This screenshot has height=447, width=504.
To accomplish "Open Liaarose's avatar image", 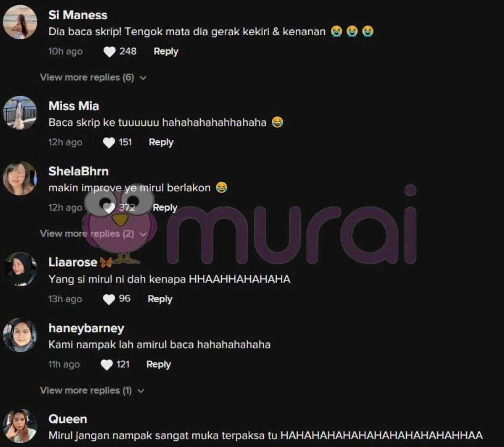I will (x=20, y=269).
